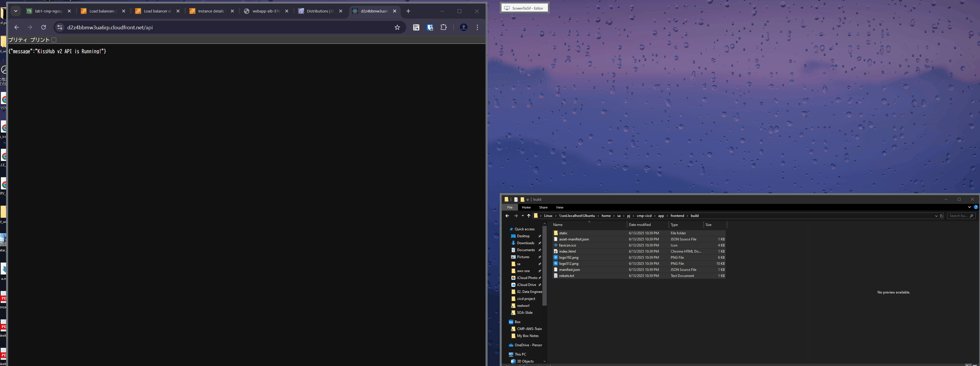Screen dimensions: 980x366
Task: Open the Chrome tab search dropdown
Action: pos(16,11)
